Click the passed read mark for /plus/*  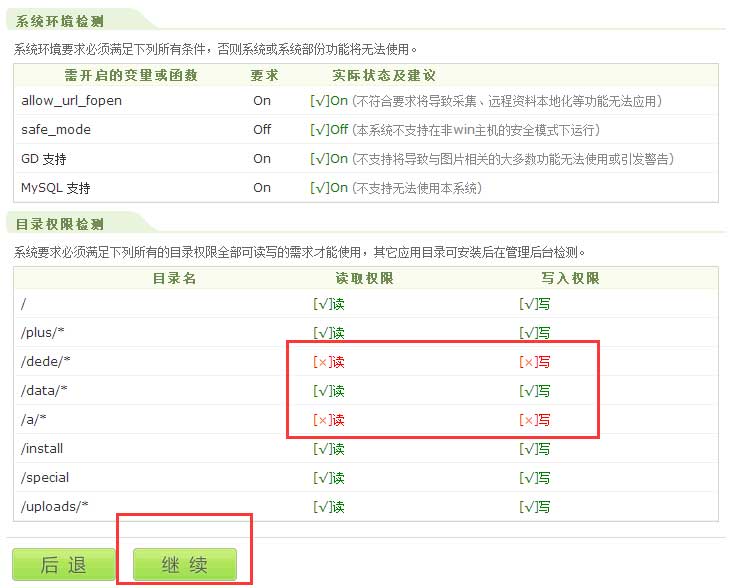(329, 333)
